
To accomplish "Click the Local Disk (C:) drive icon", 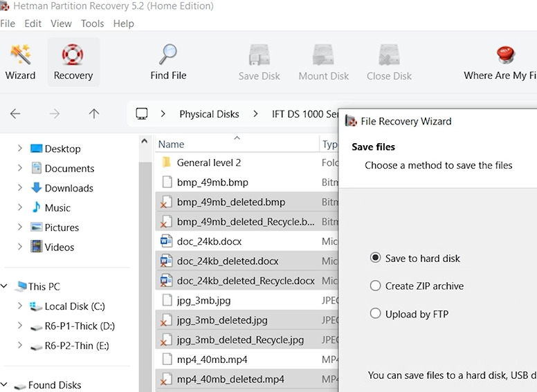I will click(35, 306).
